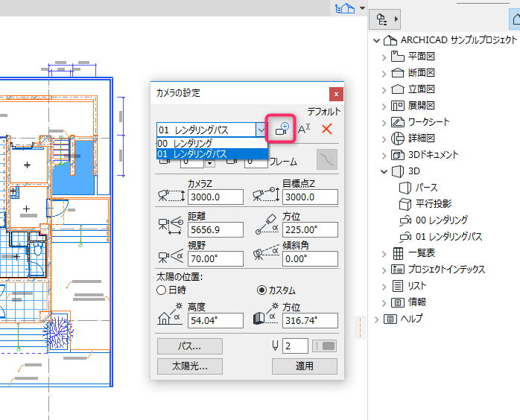Click the roll angle icon
Screen dimensions: 520x420
[x=266, y=252]
